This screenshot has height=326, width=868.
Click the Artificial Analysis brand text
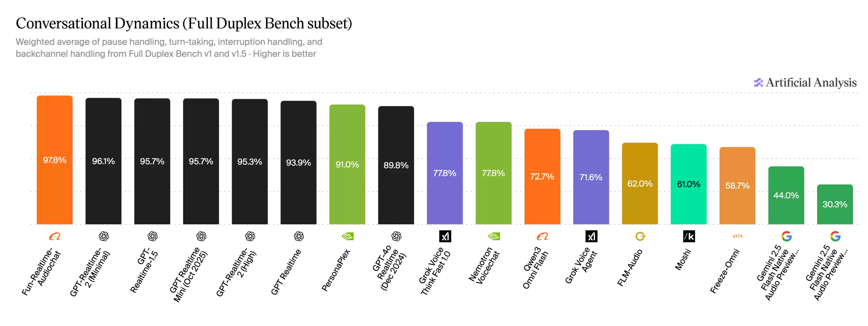[x=811, y=83]
